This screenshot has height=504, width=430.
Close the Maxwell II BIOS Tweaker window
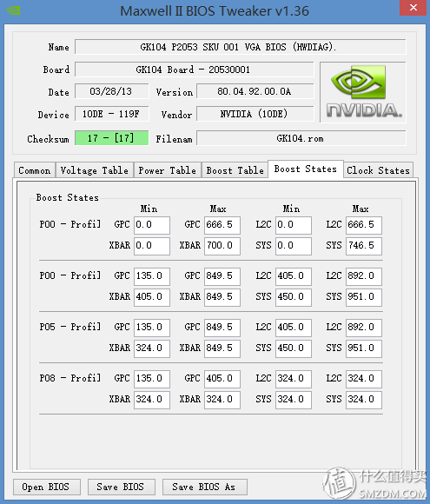pyautogui.click(x=413, y=8)
